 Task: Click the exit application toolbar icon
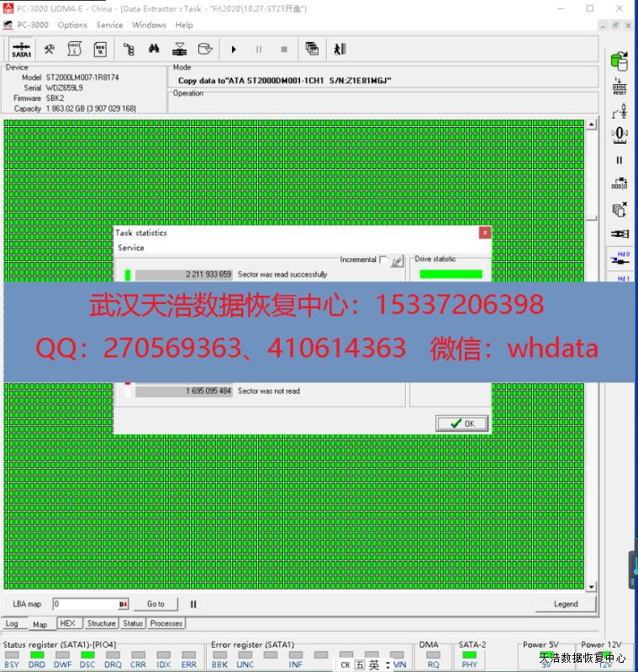pos(340,50)
